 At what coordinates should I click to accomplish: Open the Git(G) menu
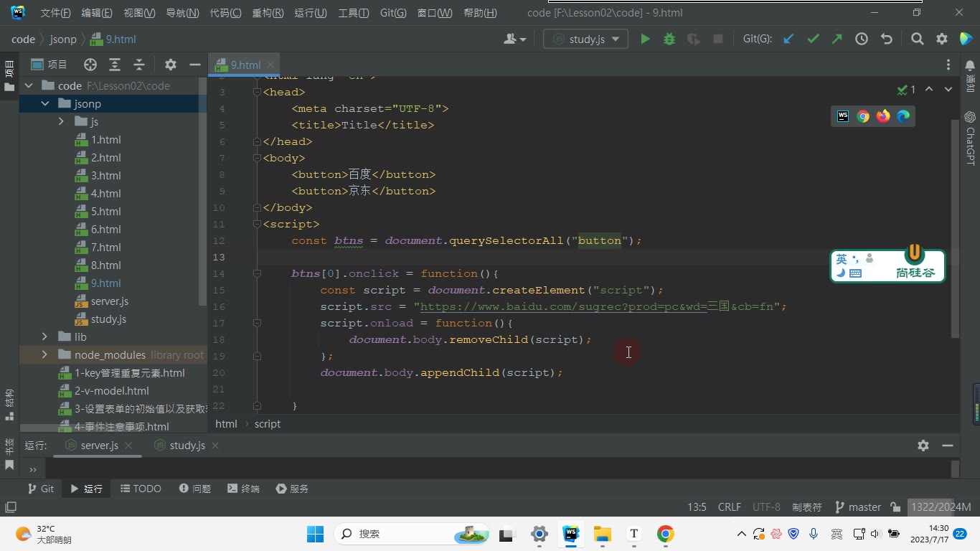pos(393,13)
